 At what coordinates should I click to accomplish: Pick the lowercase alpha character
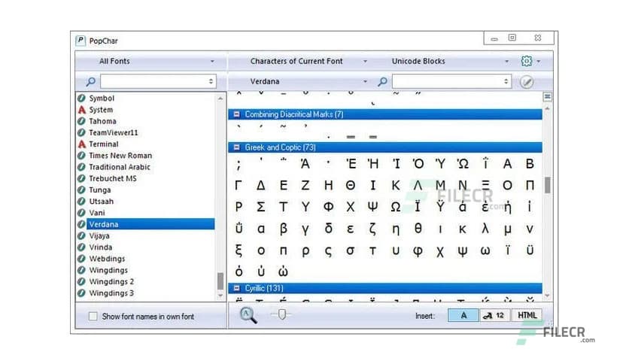click(x=261, y=229)
